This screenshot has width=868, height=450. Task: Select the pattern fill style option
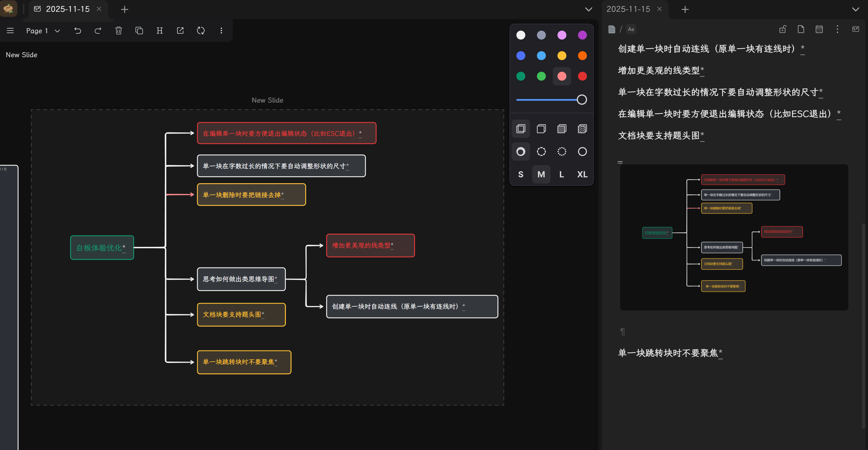click(x=582, y=129)
